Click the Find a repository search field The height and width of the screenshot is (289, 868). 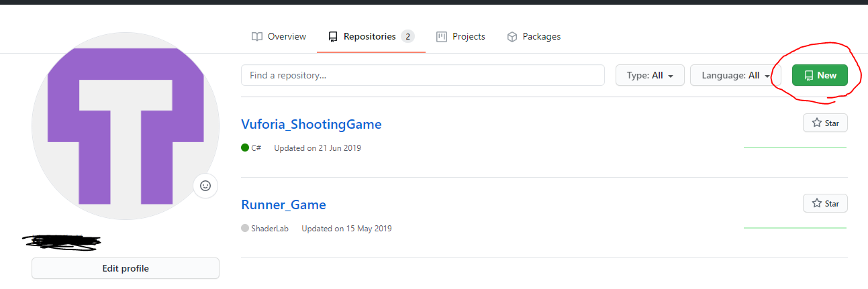423,75
